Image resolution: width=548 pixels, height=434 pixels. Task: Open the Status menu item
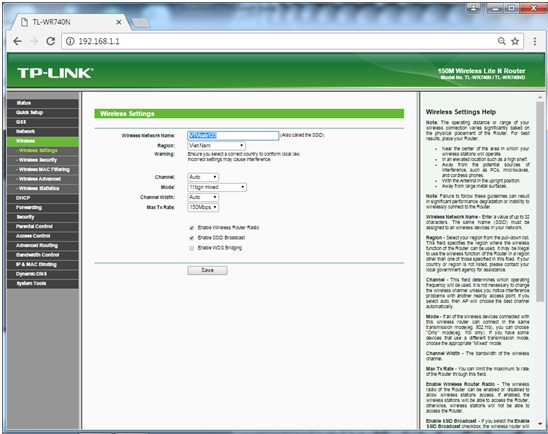coord(43,103)
